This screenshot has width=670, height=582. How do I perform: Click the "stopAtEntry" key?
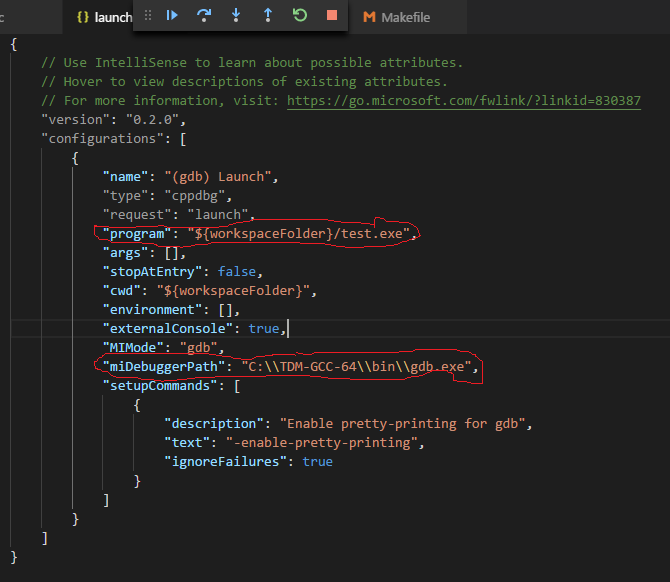point(152,272)
